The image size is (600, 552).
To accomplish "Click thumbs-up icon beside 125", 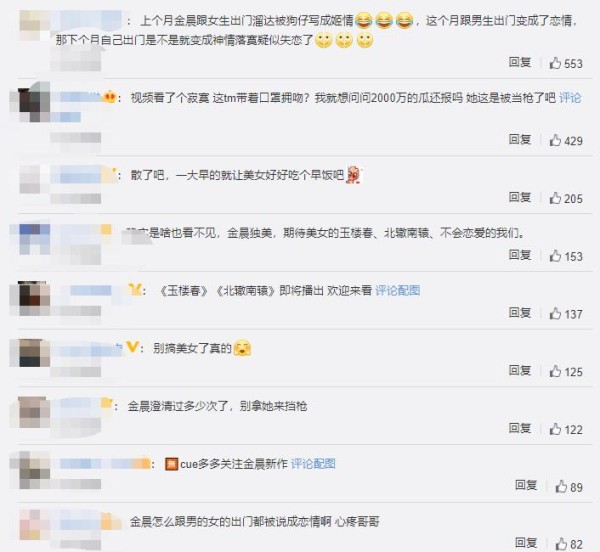I will 555,371.
